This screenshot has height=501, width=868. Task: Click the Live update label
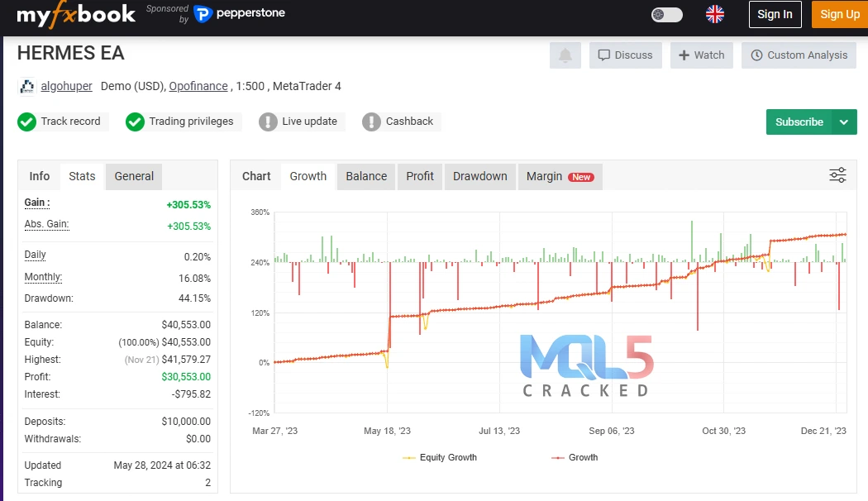(309, 122)
